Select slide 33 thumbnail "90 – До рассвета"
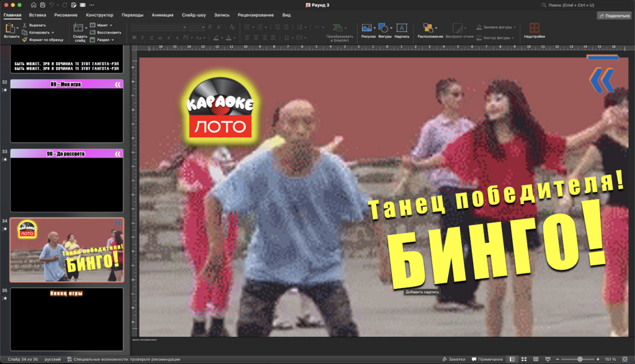Image resolution: width=635 pixels, height=364 pixels. 67,180
